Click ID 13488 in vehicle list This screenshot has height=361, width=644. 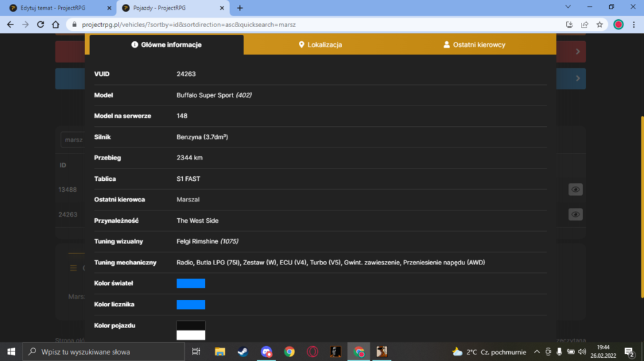(68, 190)
